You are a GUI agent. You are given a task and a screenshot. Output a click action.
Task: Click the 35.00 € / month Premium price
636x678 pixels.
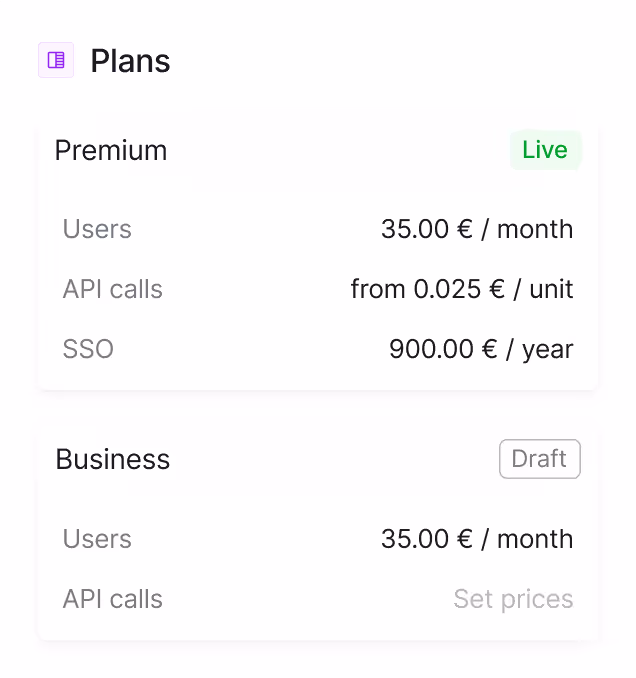coord(477,229)
